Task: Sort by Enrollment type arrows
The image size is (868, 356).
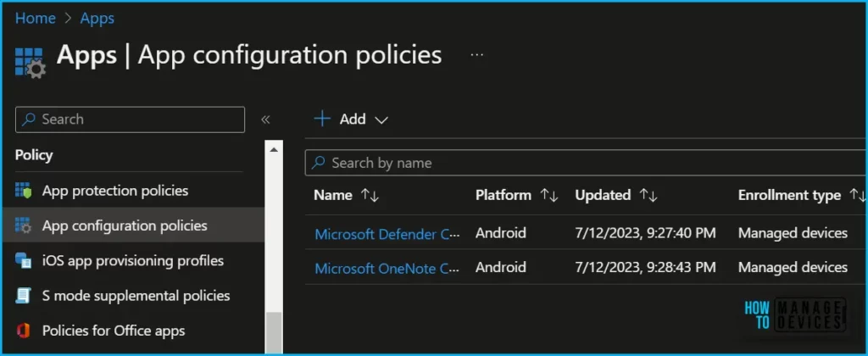Action: tap(858, 195)
